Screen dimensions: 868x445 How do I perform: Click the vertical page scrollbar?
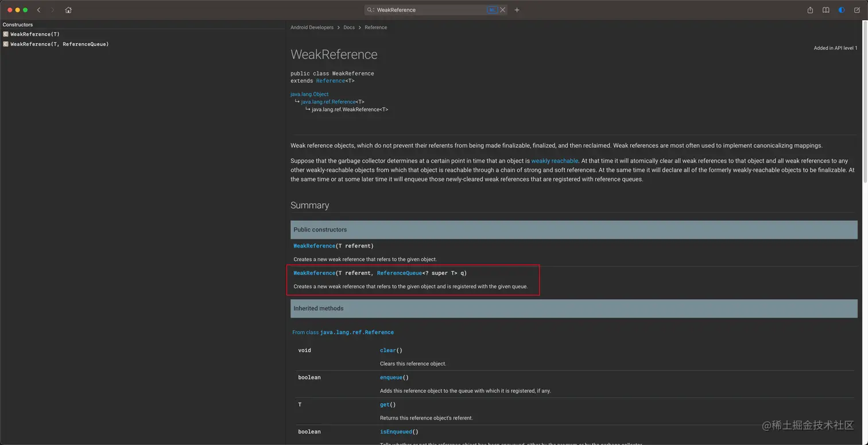pos(865,103)
